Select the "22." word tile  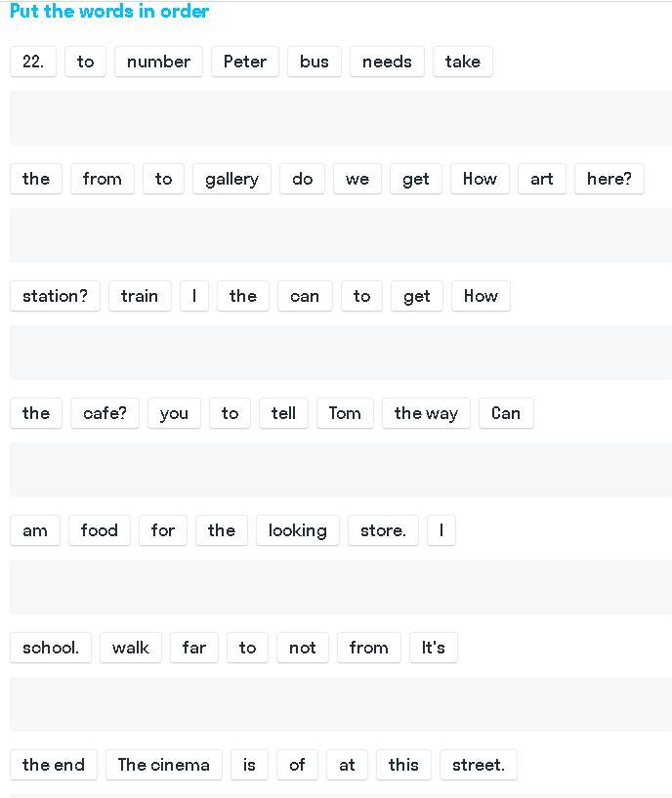tap(33, 62)
